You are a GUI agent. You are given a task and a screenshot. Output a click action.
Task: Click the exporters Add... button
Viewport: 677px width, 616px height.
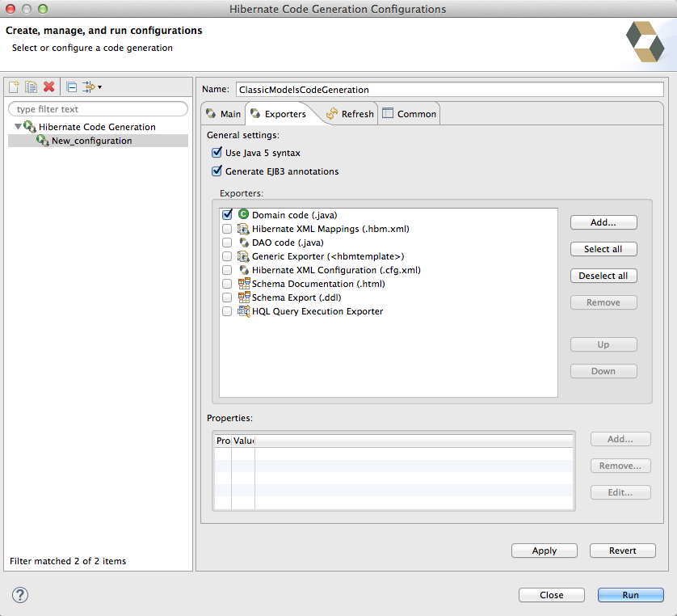tap(603, 222)
